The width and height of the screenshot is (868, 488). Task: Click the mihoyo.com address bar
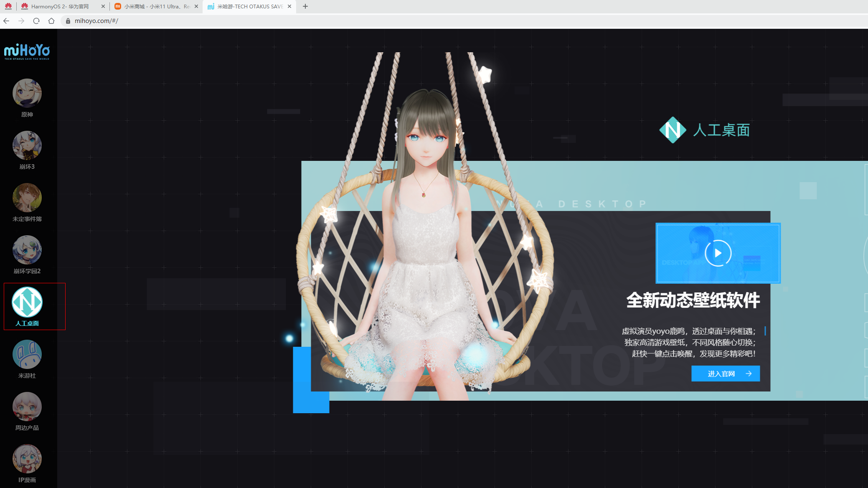coord(251,21)
